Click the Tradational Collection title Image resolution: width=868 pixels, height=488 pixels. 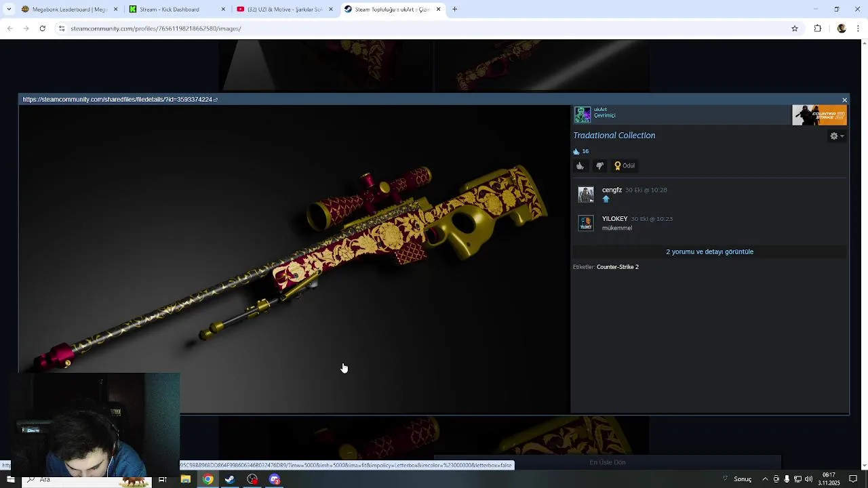pyautogui.click(x=614, y=136)
